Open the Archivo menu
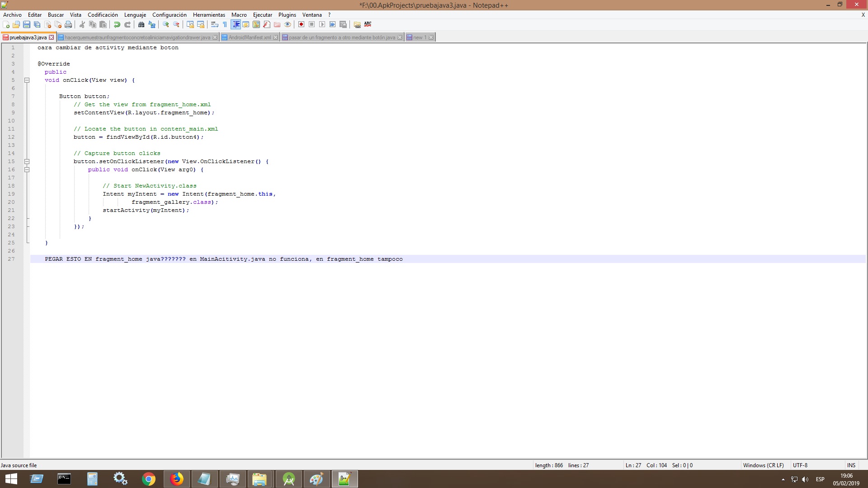The width and height of the screenshot is (868, 488). 12,15
